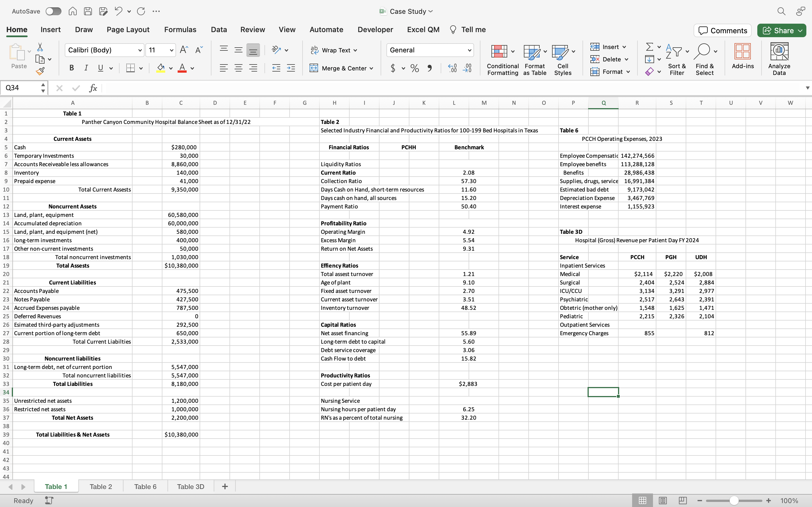Viewport: 812px width, 507px height.
Task: Increase decimal places
Action: (x=452, y=68)
